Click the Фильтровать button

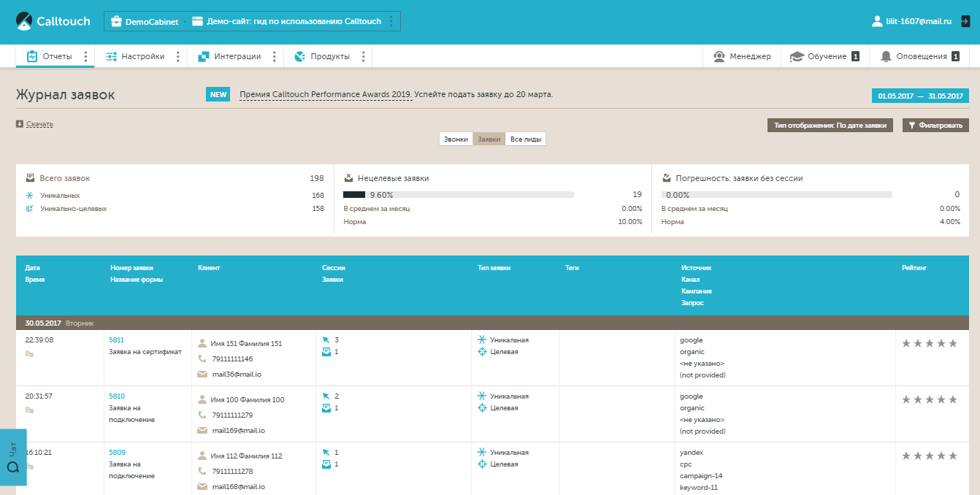(x=935, y=126)
